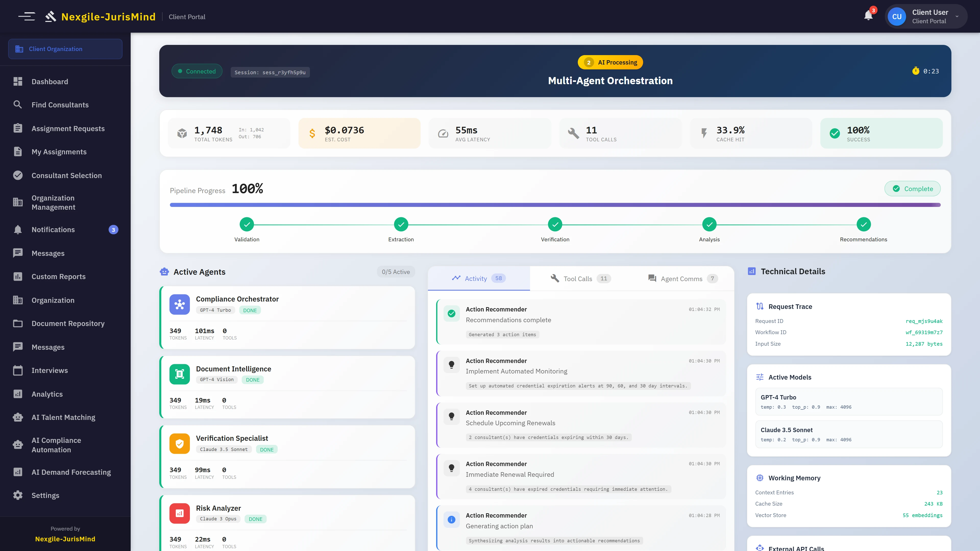Viewport: 980px width, 551px height.
Task: Click the session ID badge
Action: 270,72
